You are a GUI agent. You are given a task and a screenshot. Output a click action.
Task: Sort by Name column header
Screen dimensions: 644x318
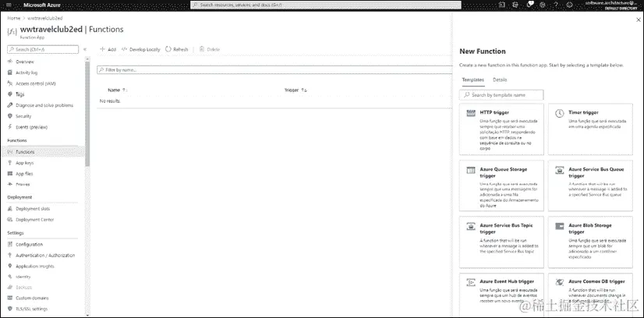[x=117, y=90]
